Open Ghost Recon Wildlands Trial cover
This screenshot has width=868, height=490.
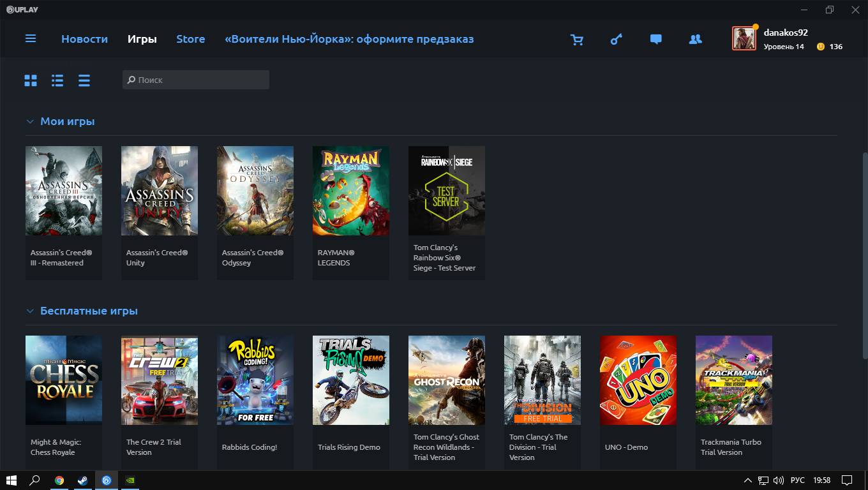pos(447,380)
